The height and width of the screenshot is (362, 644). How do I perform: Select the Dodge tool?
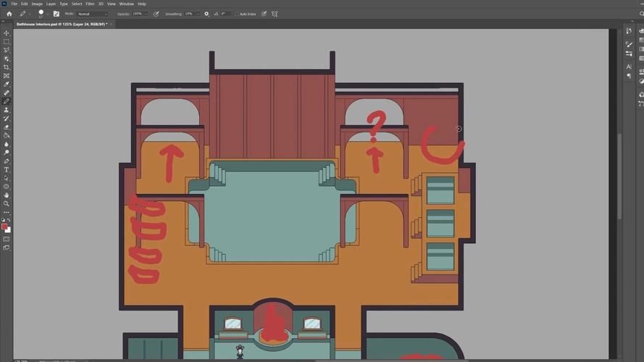click(7, 153)
